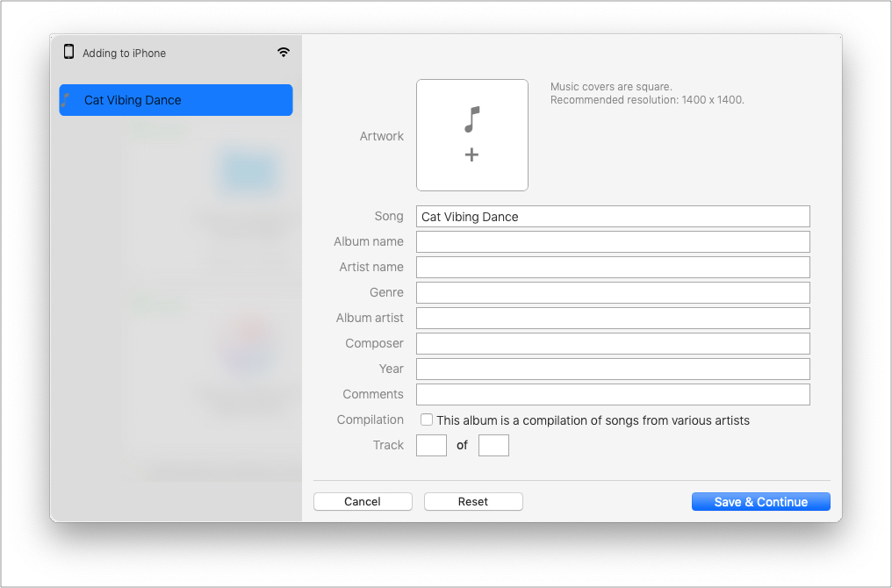Image resolution: width=892 pixels, height=588 pixels.
Task: Select the Composer input field
Action: (613, 343)
